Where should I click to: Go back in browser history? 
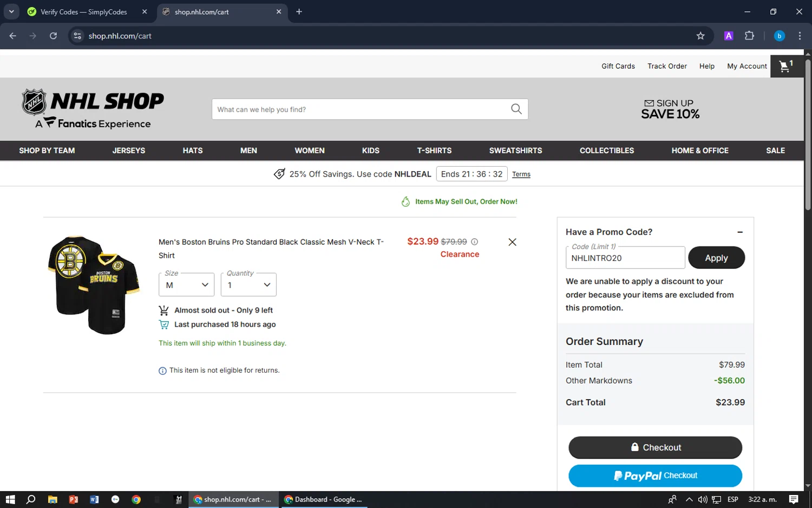(x=12, y=36)
